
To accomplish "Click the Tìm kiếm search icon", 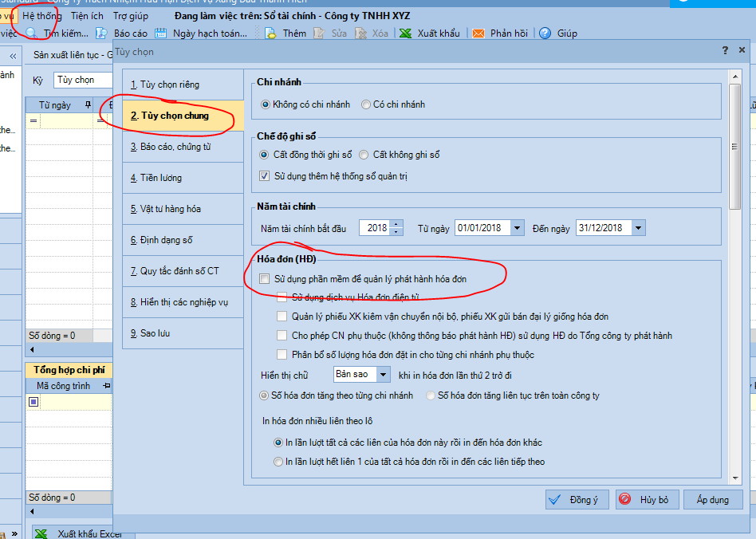I will pyautogui.click(x=32, y=33).
